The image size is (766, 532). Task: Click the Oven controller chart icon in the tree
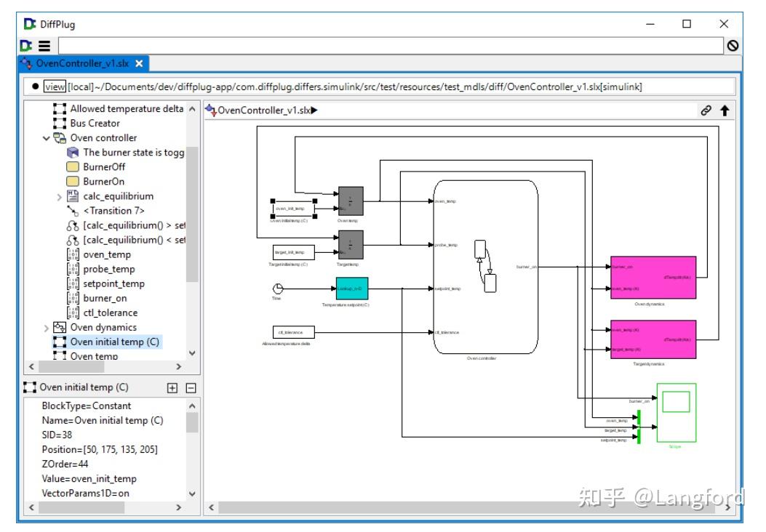tap(60, 138)
